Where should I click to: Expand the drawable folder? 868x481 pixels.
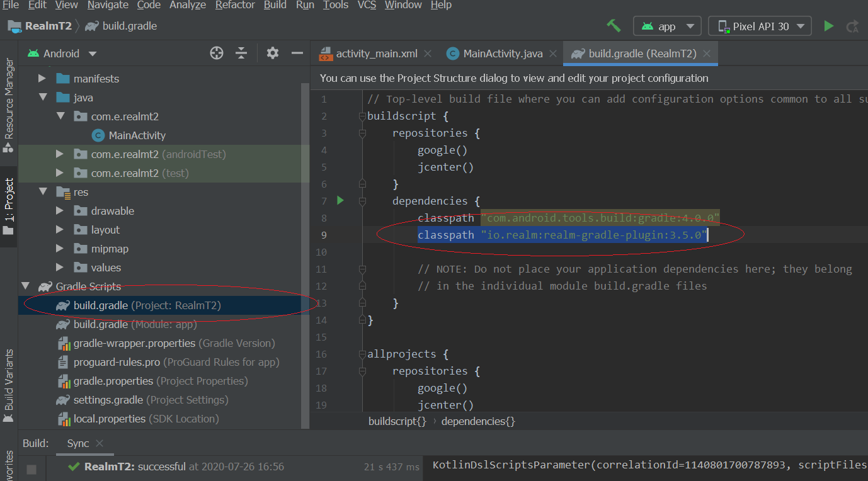pos(60,211)
